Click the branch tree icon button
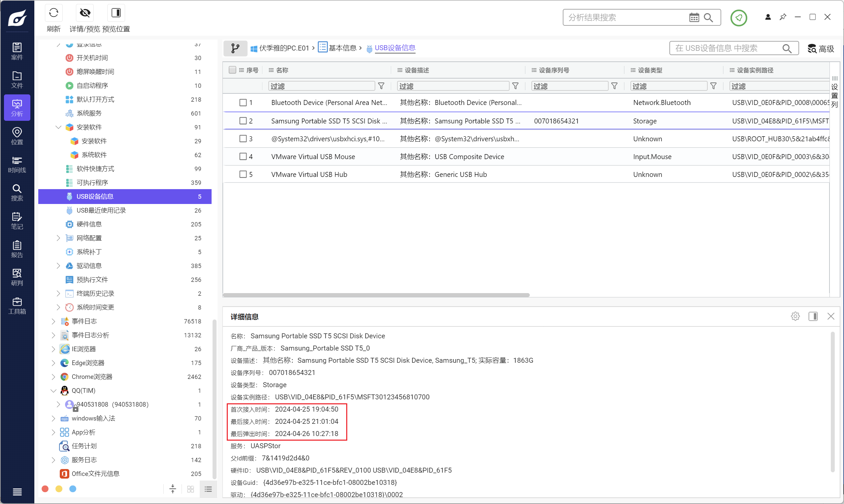The height and width of the screenshot is (504, 844). [235, 48]
